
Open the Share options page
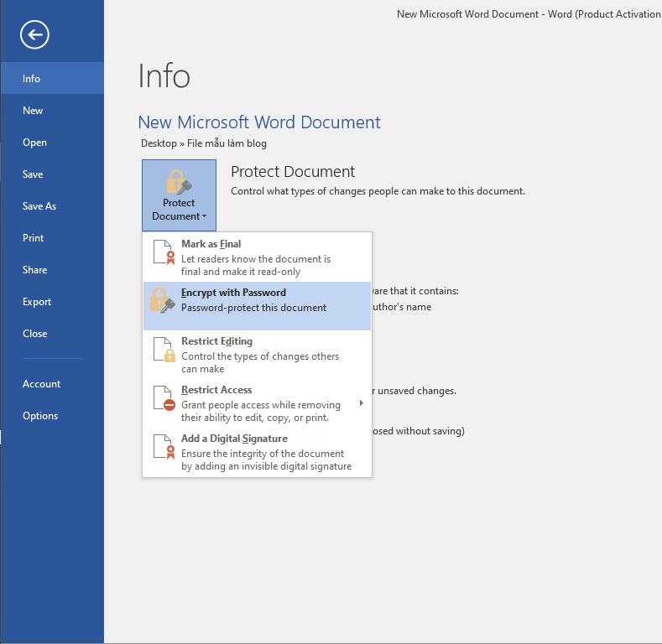[34, 270]
